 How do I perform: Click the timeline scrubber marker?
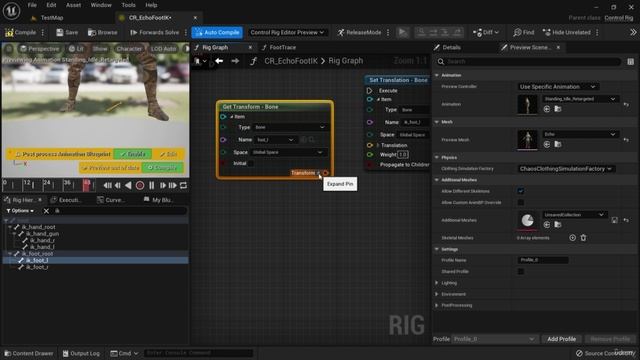click(87, 184)
